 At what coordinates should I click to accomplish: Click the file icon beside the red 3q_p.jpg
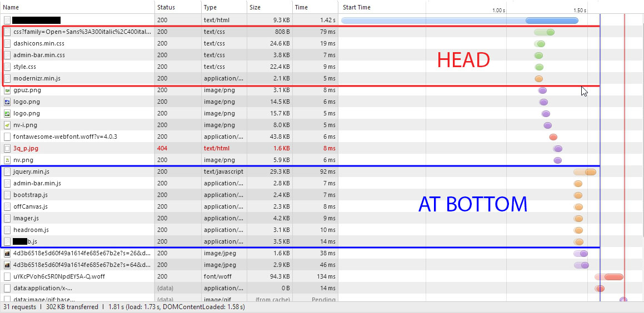coord(7,148)
